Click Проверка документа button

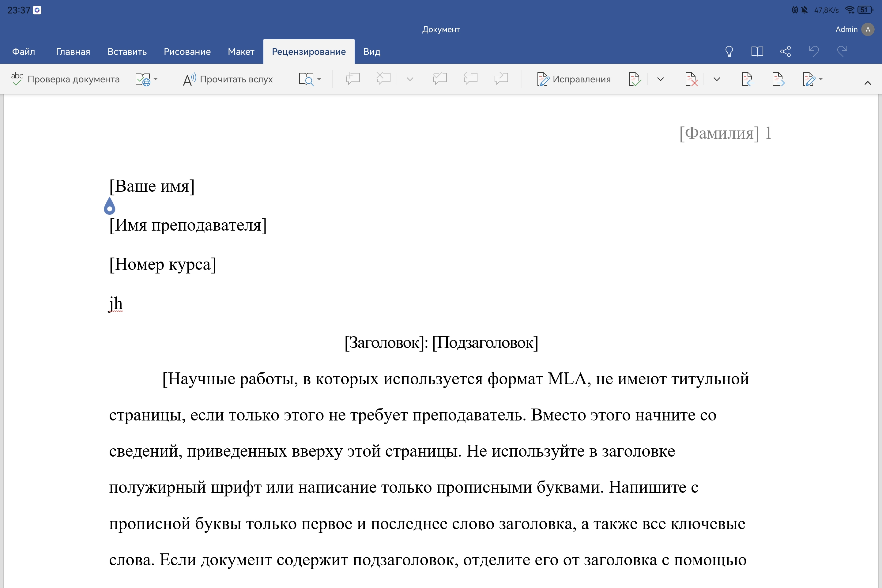66,79
